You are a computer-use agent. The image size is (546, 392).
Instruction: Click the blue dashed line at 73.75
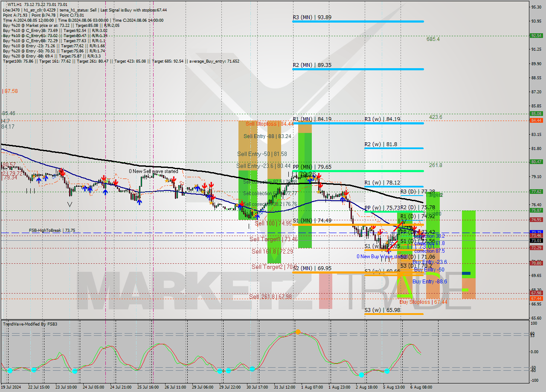point(171,232)
